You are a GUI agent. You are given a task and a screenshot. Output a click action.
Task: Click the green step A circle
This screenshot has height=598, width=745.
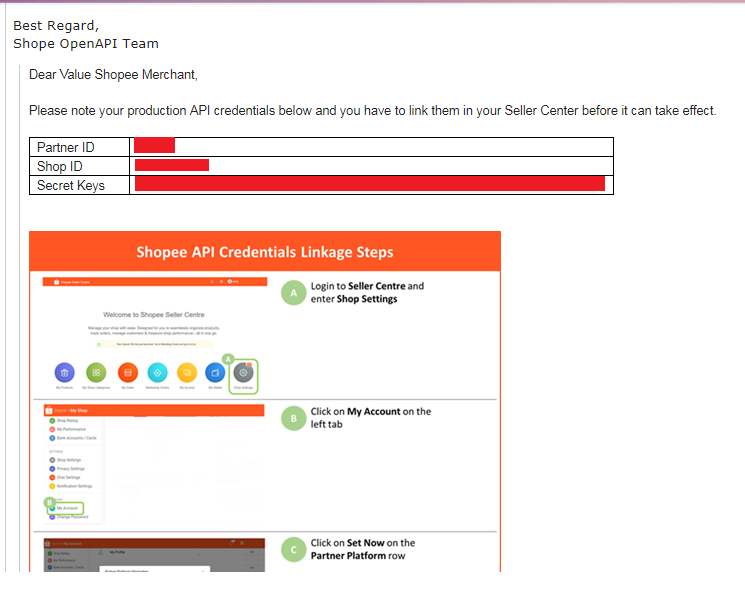point(293,293)
